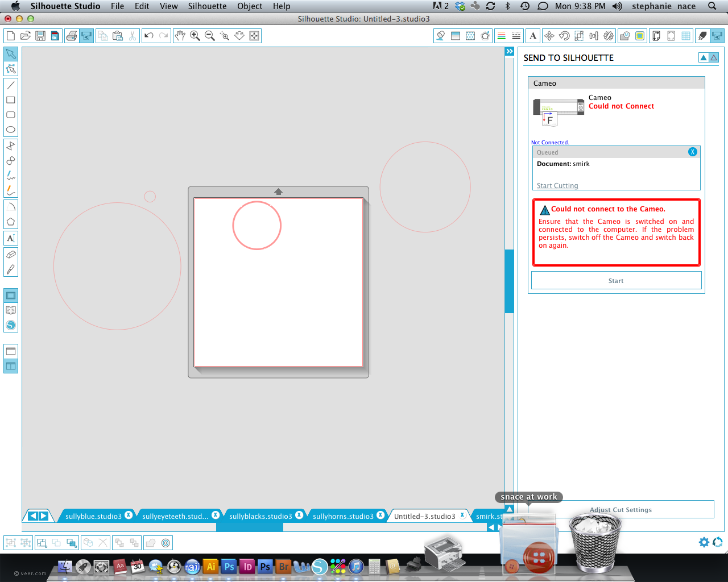Click the Start Cutting link
Image resolution: width=728 pixels, height=582 pixels.
tap(557, 186)
